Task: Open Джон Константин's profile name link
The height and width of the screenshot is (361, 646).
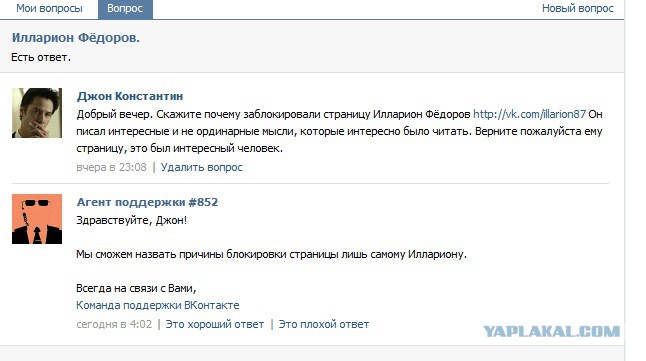Action: tap(130, 96)
